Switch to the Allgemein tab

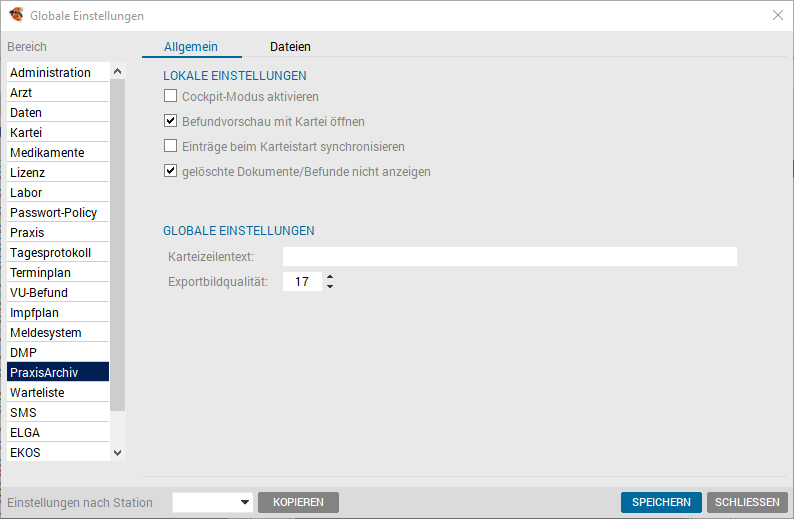191,47
